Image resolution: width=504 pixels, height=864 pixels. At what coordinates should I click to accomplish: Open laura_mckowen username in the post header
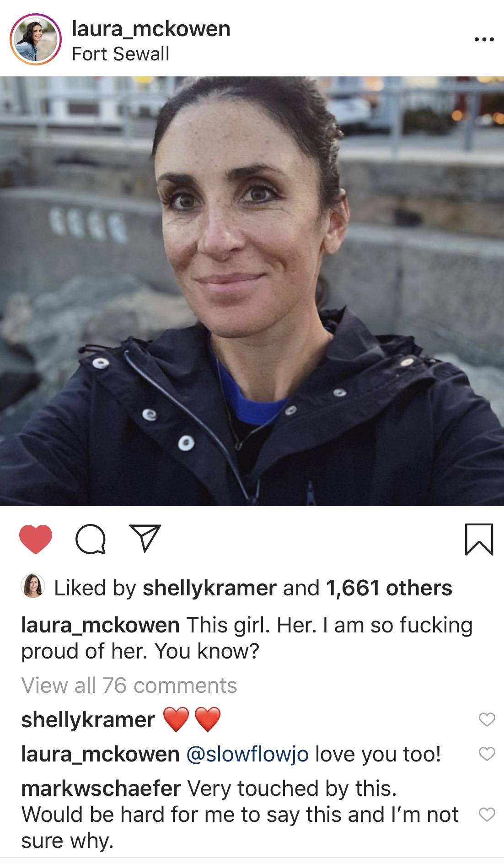(151, 29)
